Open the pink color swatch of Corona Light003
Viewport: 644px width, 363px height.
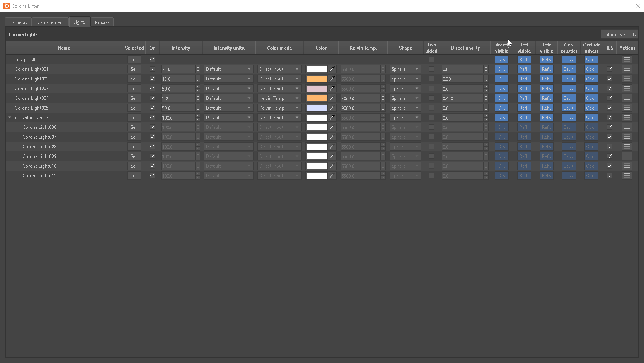pyautogui.click(x=317, y=89)
